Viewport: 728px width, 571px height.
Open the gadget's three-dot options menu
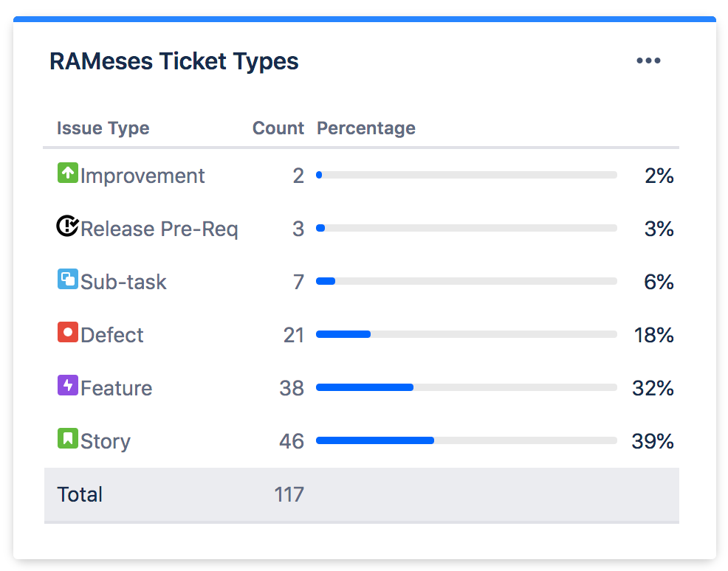coord(648,60)
